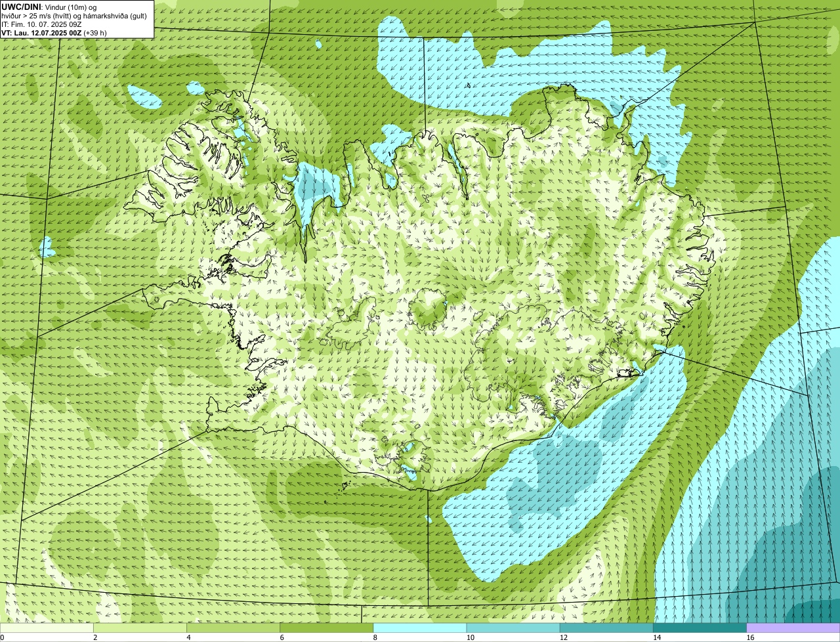Image resolution: width=840 pixels, height=642 pixels.
Task: Click legend tick label '6'
Action: (x=282, y=637)
